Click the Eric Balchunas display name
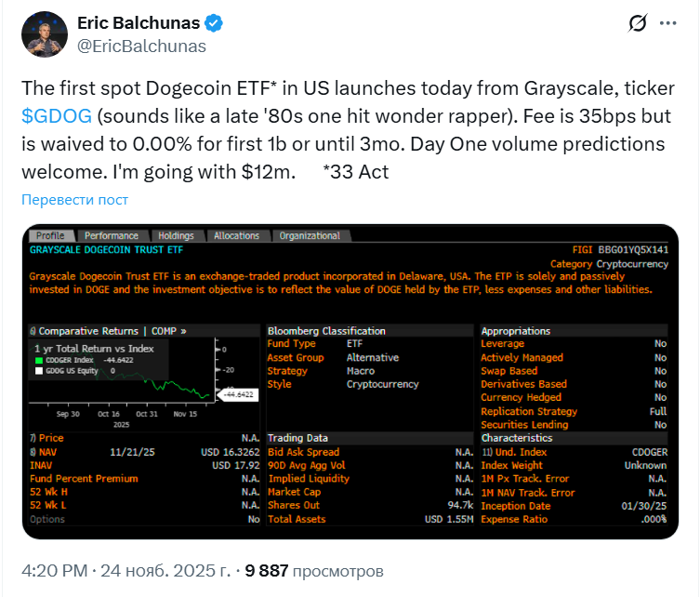 [x=139, y=23]
